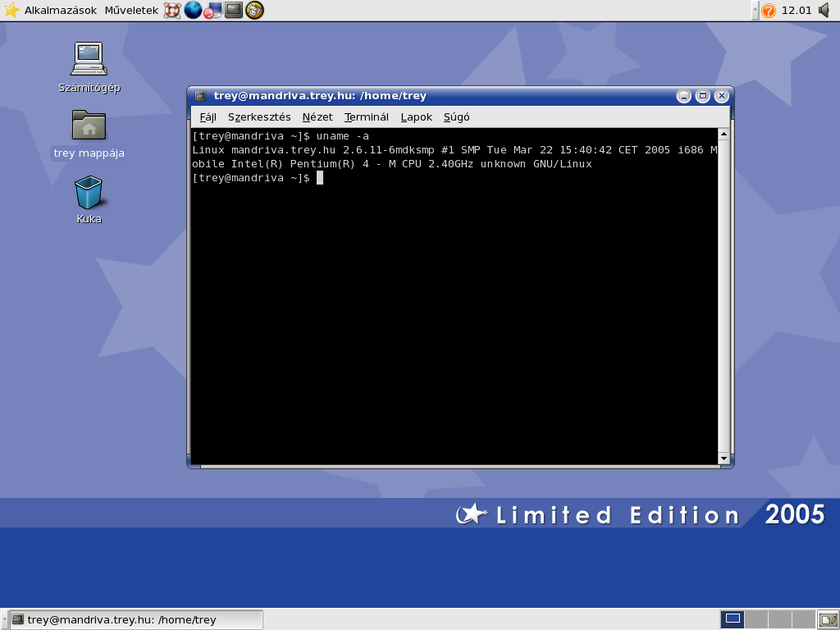
Task: Click the terminal taskbar button at bottom
Action: (x=137, y=620)
